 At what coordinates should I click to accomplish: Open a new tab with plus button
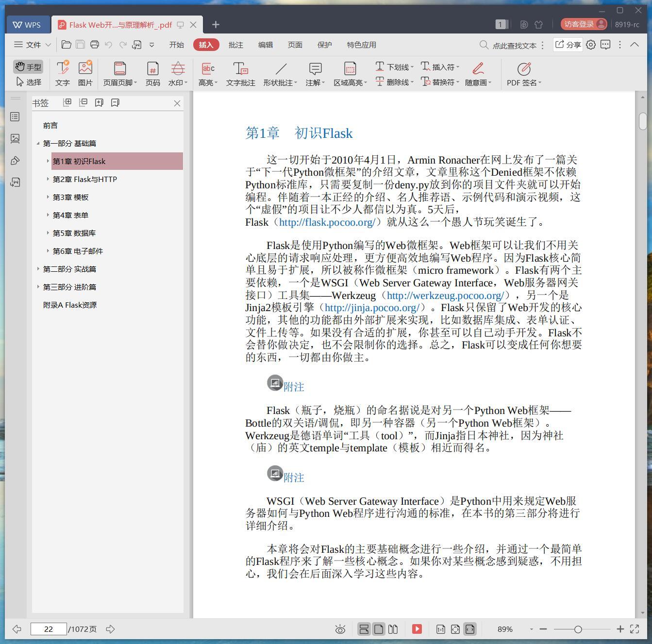(216, 24)
